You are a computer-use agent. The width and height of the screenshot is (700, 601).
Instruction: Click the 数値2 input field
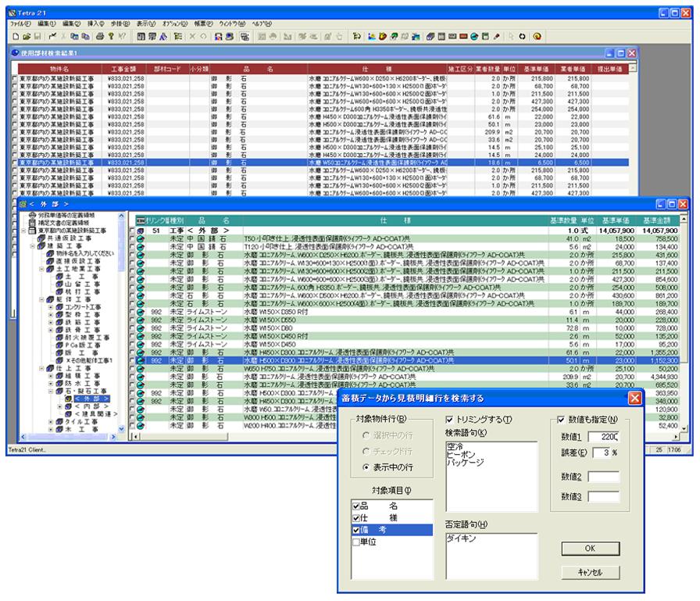point(603,477)
